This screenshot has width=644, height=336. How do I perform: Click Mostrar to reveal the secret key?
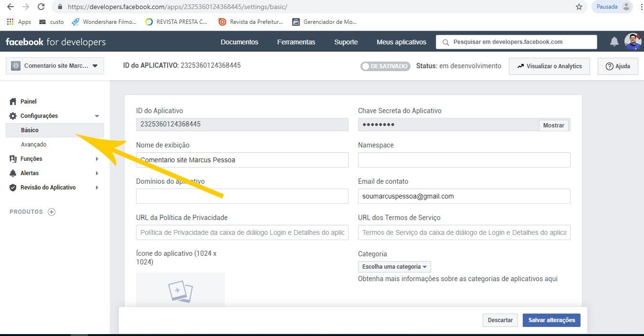click(x=554, y=125)
